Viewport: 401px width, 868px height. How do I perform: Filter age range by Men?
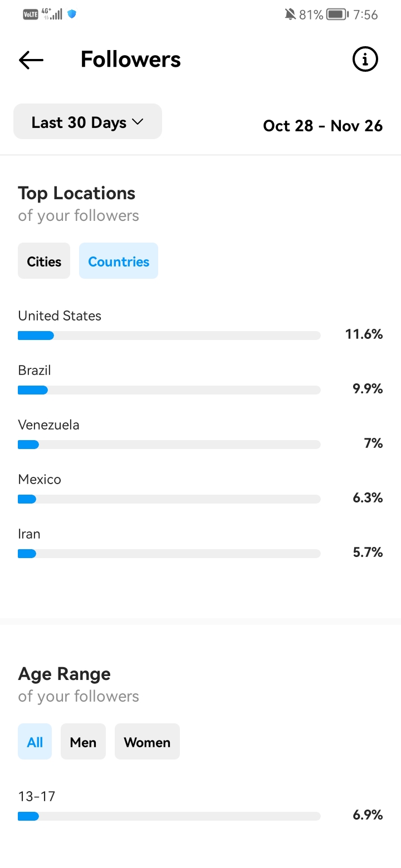(83, 742)
